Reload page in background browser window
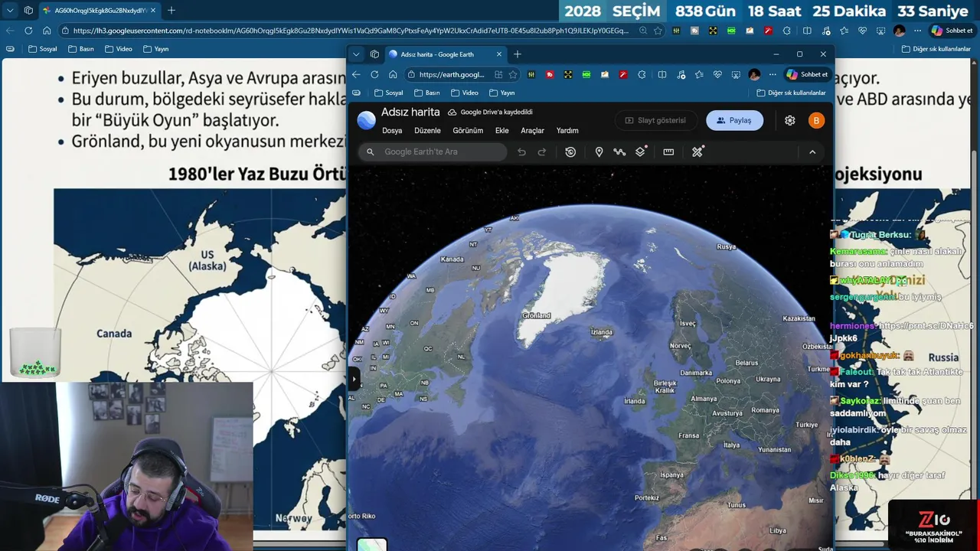The width and height of the screenshot is (980, 551). (28, 31)
